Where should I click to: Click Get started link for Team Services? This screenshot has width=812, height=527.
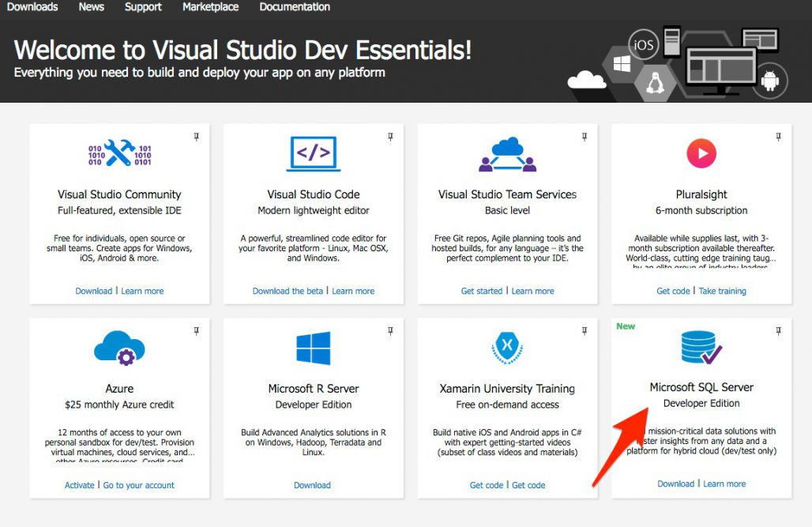coord(482,291)
